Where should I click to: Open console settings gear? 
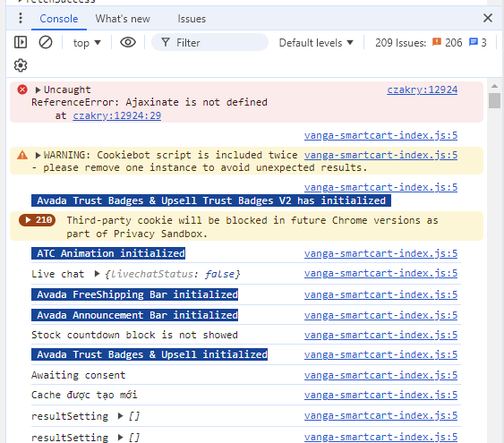click(x=21, y=65)
